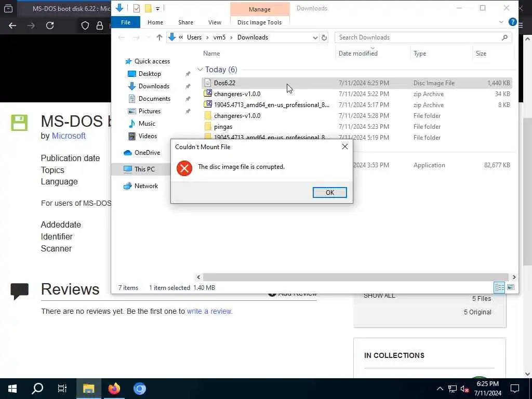
Task: Select the Dos6.22 disc image file
Action: point(356,83)
